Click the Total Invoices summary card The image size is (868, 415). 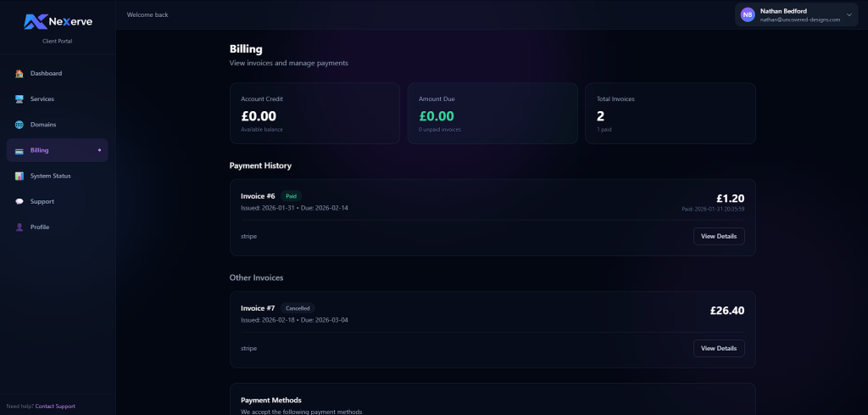(x=670, y=113)
